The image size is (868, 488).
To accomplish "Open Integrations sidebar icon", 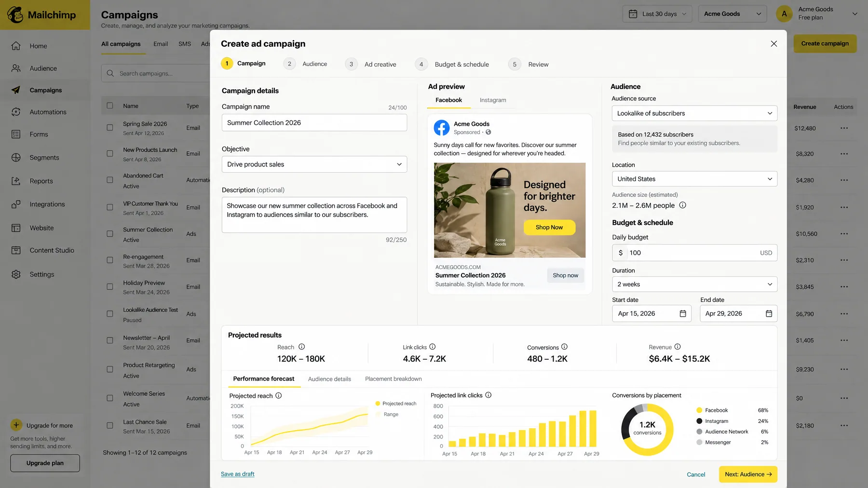I will point(16,204).
